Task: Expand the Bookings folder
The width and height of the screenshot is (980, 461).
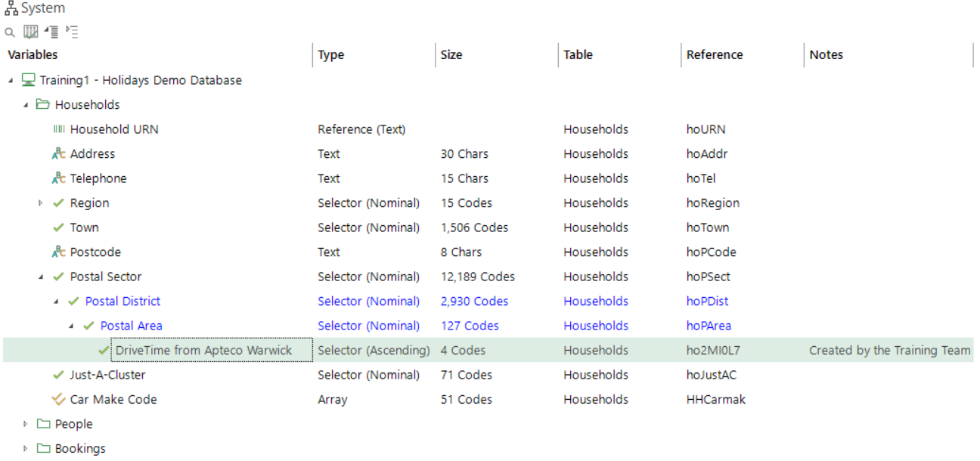Action: pos(26,448)
